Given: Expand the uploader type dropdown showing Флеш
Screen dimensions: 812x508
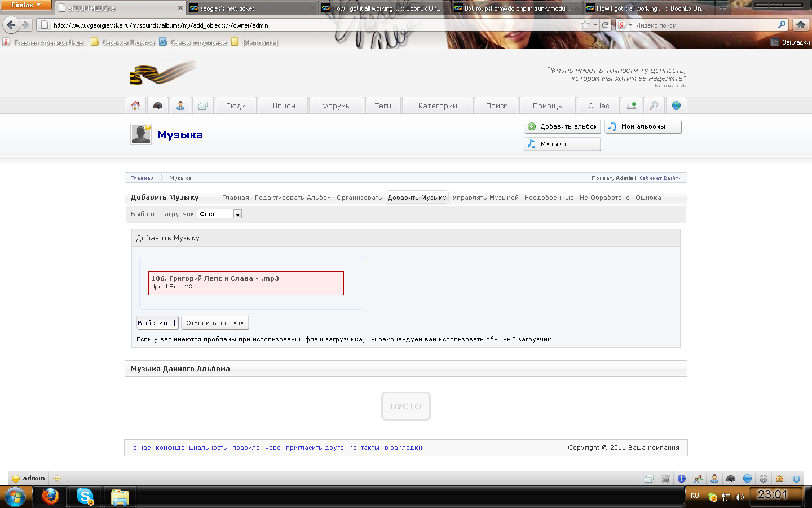Looking at the screenshot, I should 237,214.
